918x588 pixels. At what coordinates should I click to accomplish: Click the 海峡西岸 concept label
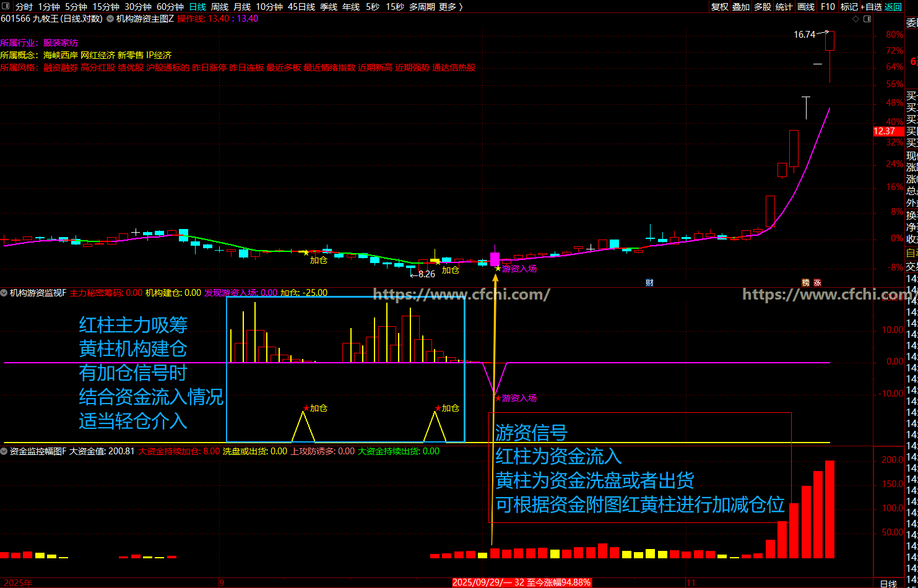(61, 55)
